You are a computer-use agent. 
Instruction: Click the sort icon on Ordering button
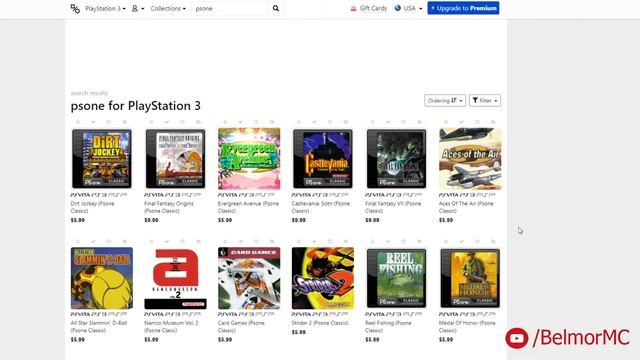point(454,100)
